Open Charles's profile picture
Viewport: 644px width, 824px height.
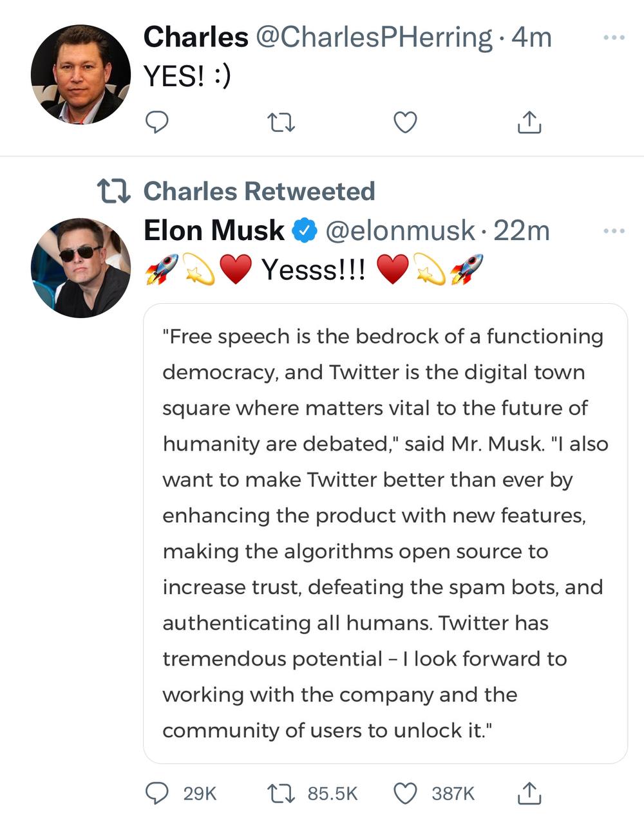point(80,75)
